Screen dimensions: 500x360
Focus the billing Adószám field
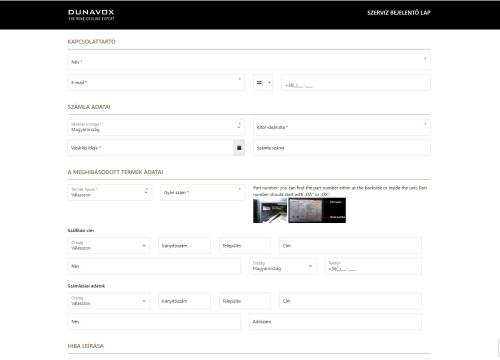click(x=335, y=322)
